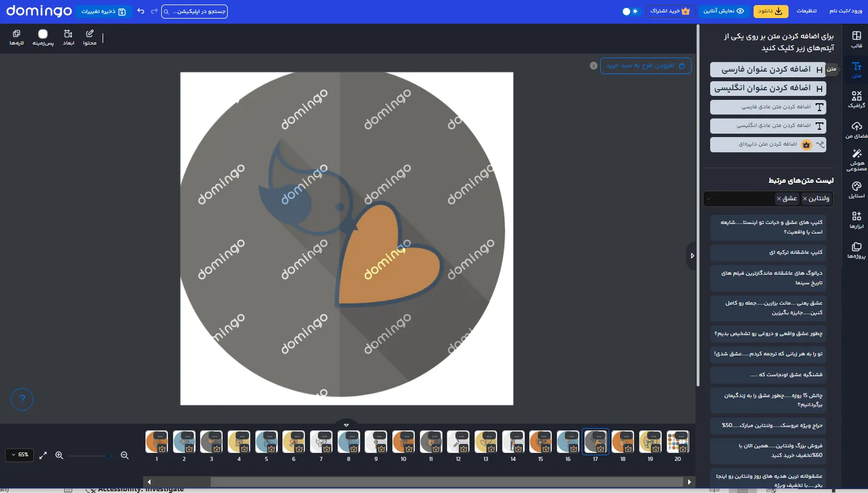868x493 pixels.
Task: Add English normal text (متن عادی انگلیسی)
Action: pos(768,126)
